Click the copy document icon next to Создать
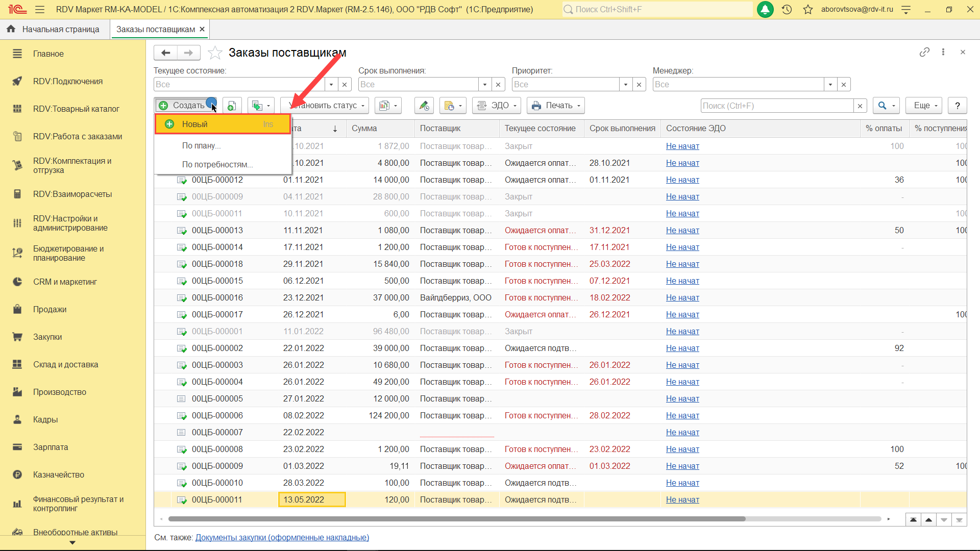980x551 pixels. [x=232, y=106]
